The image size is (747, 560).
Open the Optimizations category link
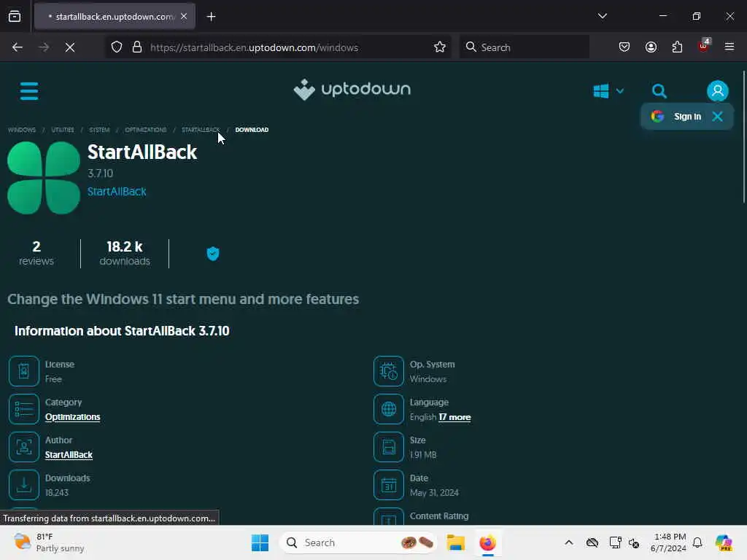pyautogui.click(x=72, y=416)
